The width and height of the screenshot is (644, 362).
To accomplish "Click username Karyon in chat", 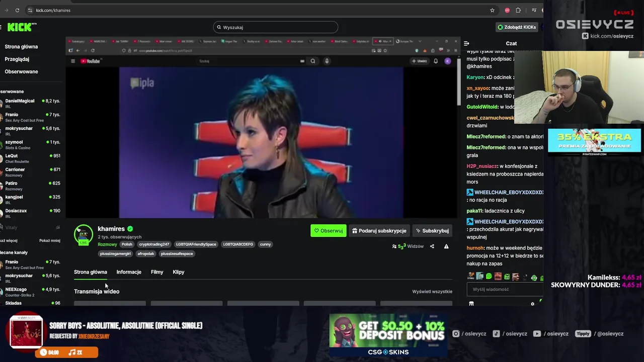I will point(475,77).
